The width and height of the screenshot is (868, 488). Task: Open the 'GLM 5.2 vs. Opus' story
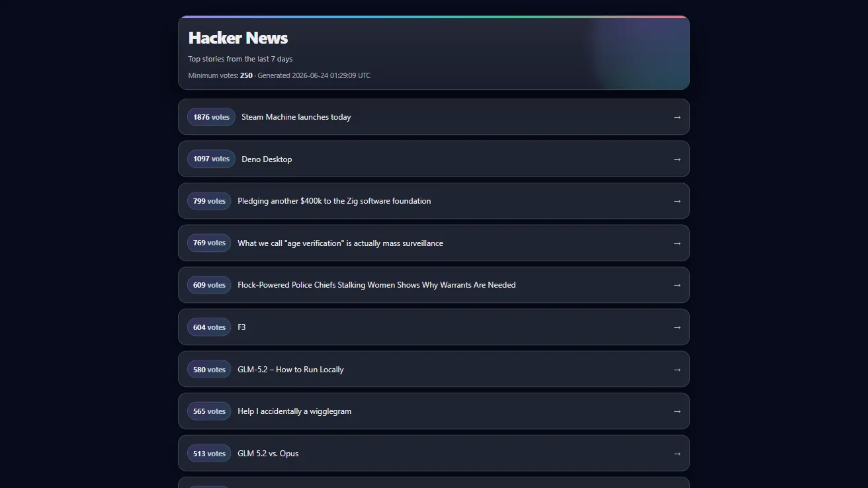pyautogui.click(x=268, y=454)
